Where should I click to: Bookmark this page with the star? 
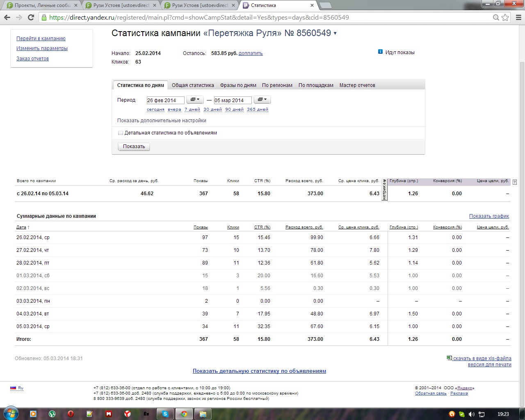click(505, 18)
